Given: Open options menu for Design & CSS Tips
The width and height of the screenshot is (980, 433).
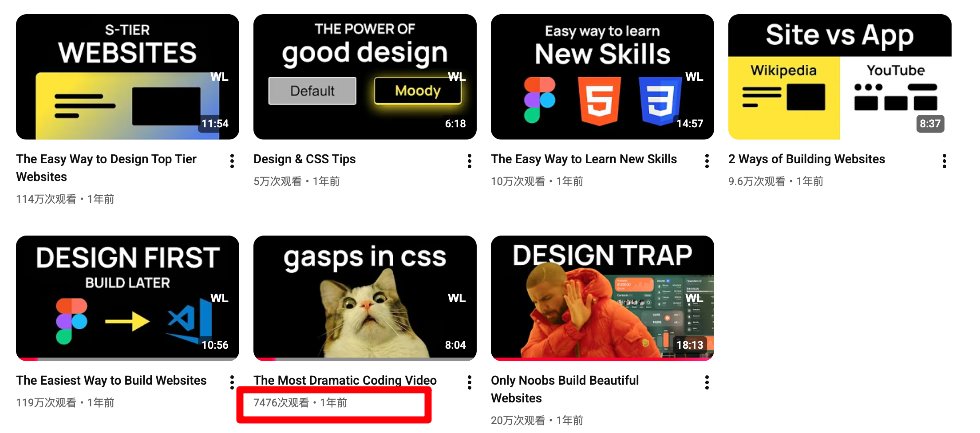Looking at the screenshot, I should click(x=470, y=161).
